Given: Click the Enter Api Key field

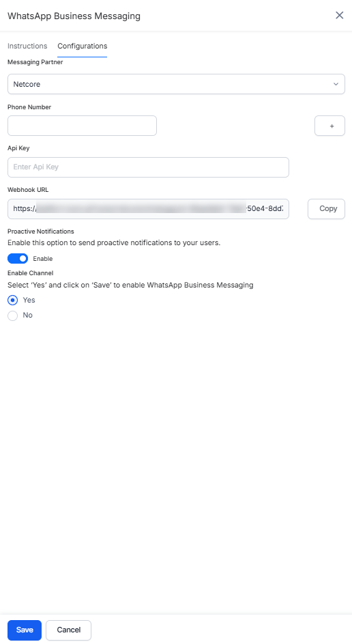Looking at the screenshot, I should tap(148, 167).
